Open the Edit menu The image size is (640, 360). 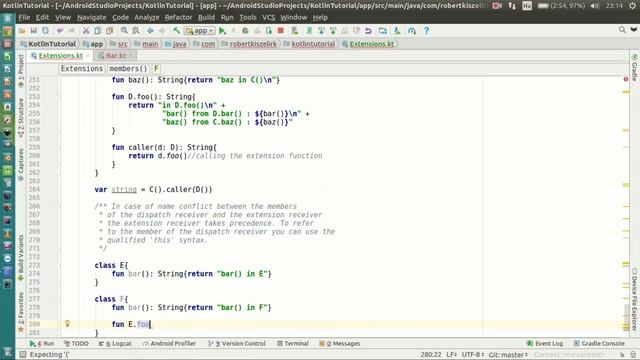[x=42, y=18]
